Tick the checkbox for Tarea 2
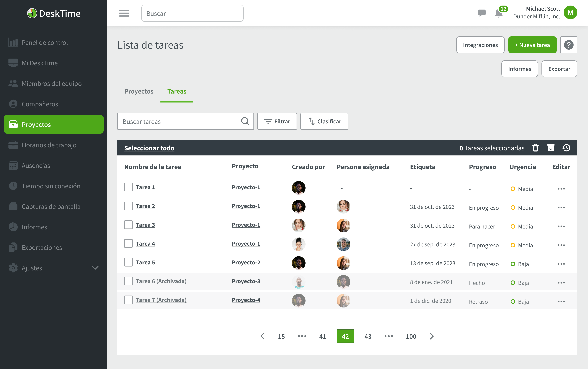The width and height of the screenshot is (588, 369). click(x=128, y=206)
